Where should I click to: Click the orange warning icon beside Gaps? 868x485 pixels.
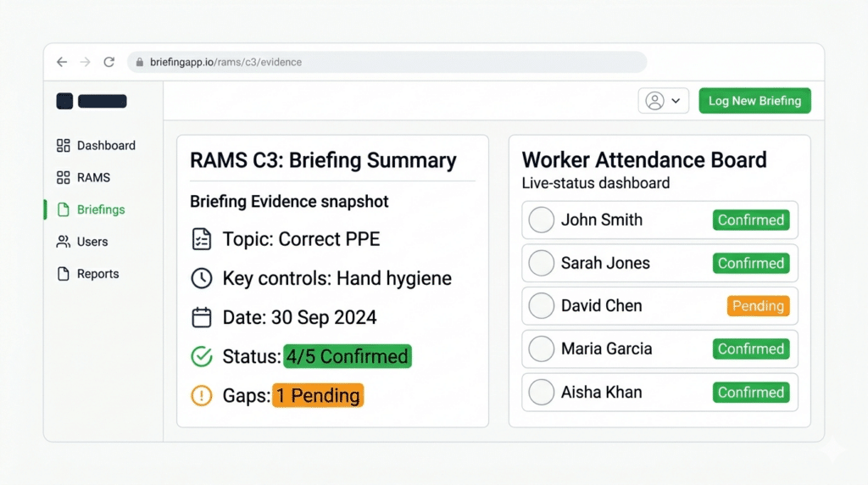tap(202, 395)
